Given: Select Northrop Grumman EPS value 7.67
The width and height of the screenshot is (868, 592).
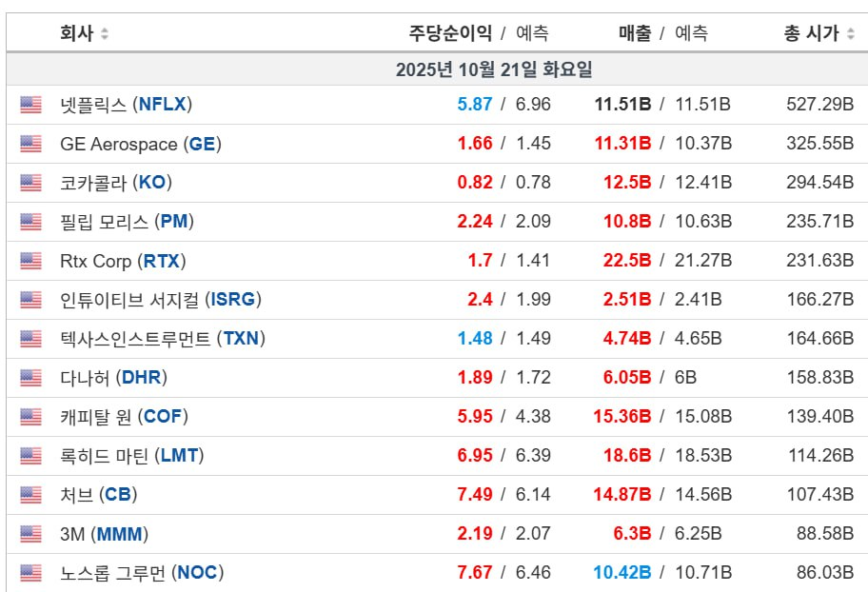Looking at the screenshot, I should [474, 573].
